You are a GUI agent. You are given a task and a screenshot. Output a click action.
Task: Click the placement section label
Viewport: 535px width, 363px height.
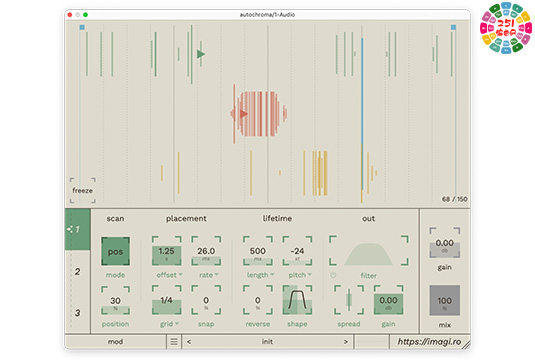pyautogui.click(x=186, y=219)
